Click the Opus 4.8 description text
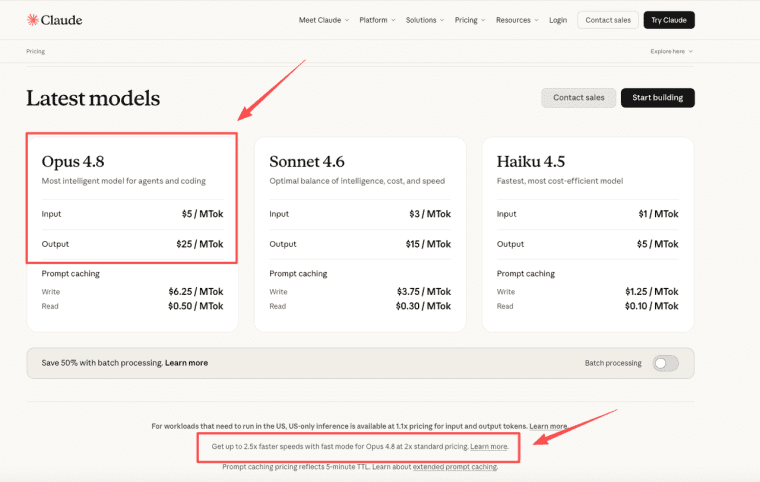The width and height of the screenshot is (760, 482). click(x=124, y=181)
